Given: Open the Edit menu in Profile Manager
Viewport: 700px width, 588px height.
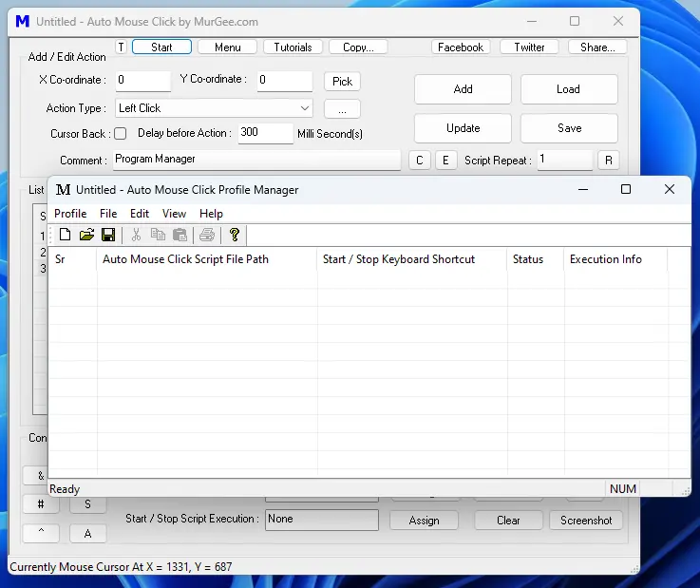Looking at the screenshot, I should click(140, 214).
